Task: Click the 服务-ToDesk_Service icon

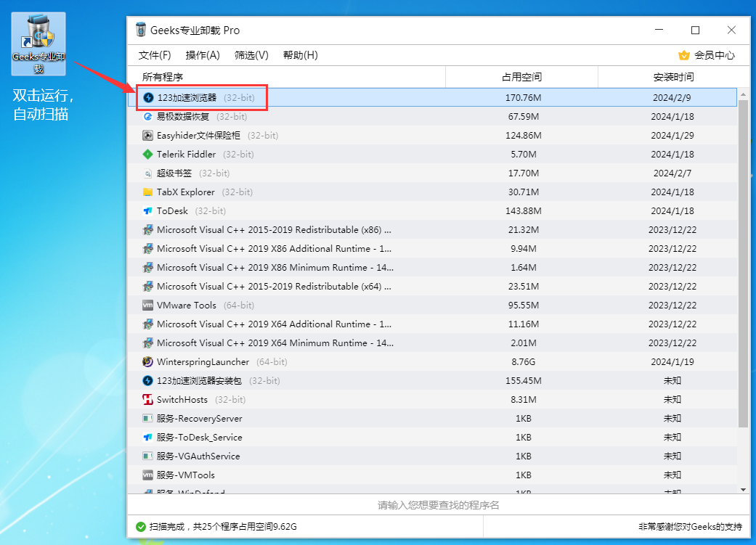Action: point(148,437)
